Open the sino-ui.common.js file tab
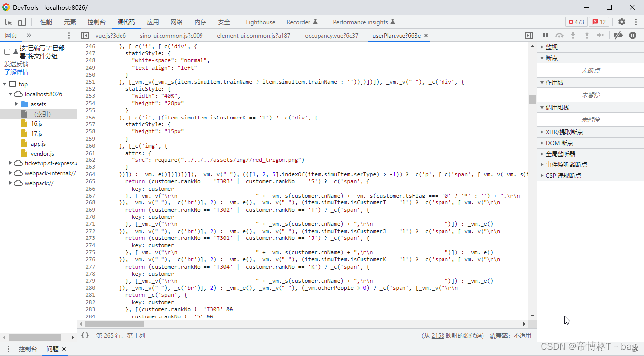 171,35
